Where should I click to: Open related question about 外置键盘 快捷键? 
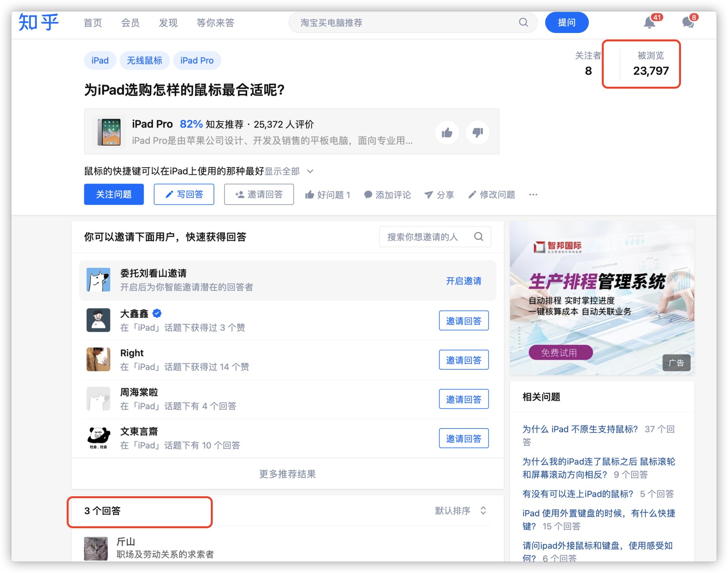coord(598,520)
